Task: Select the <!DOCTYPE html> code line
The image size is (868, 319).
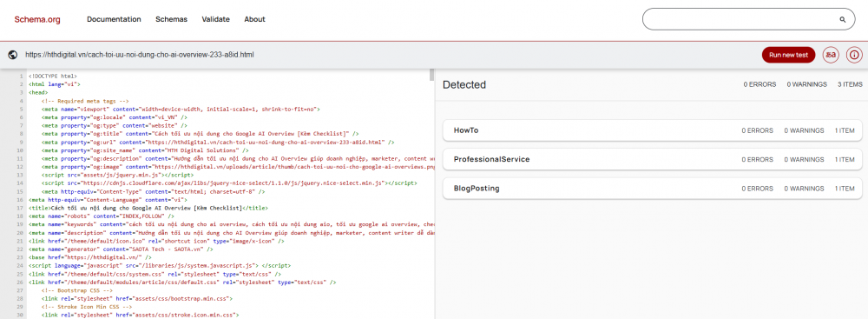Action: click(x=53, y=76)
